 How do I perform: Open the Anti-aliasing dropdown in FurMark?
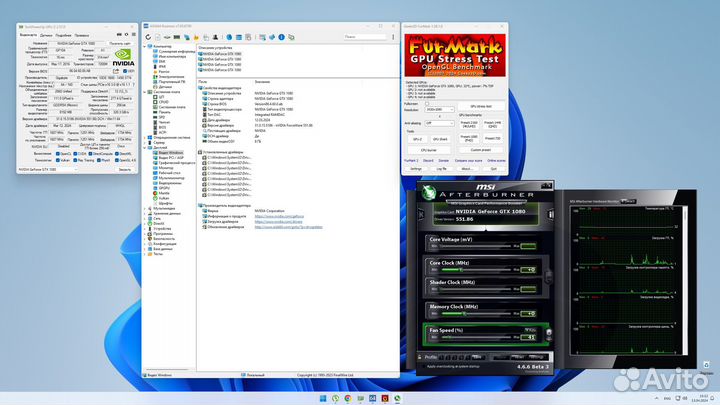tap(439, 123)
